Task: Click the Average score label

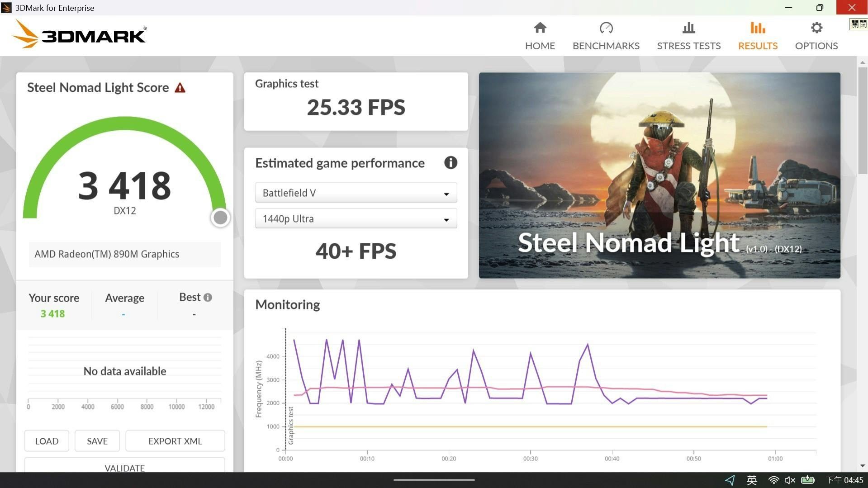Action: 125,298
